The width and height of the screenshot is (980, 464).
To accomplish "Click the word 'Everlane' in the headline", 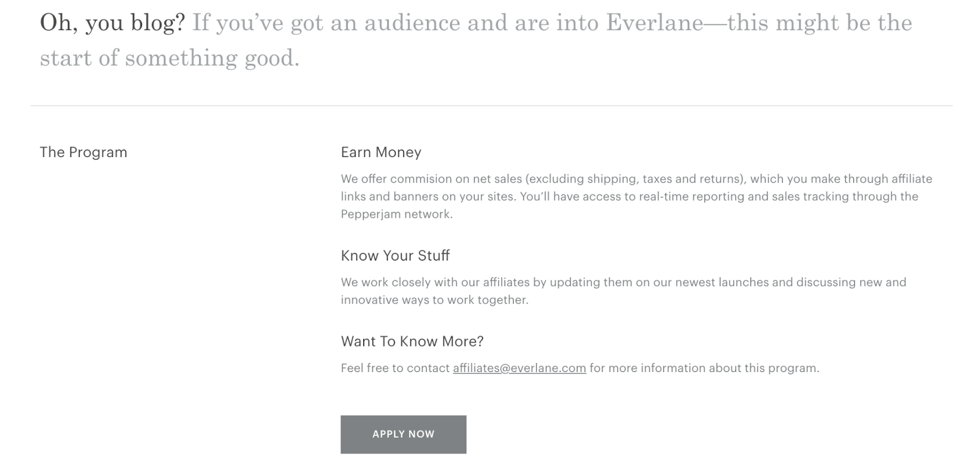I will (x=654, y=23).
